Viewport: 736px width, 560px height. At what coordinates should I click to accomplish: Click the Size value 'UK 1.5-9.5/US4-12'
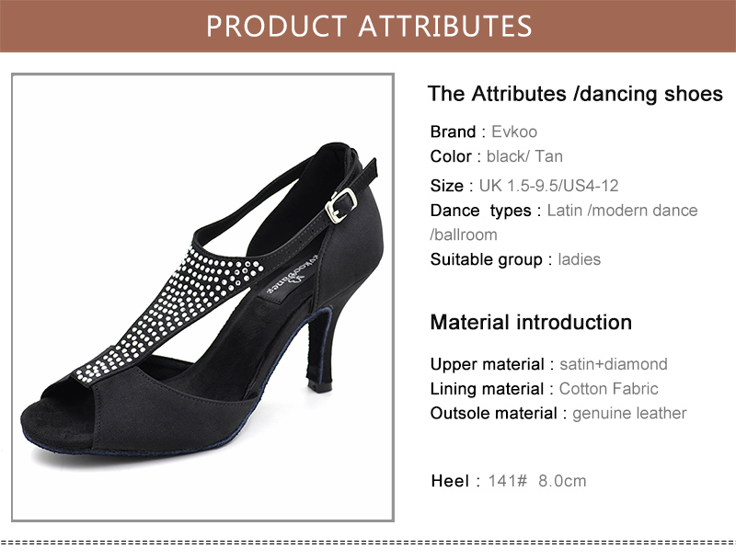tap(548, 186)
